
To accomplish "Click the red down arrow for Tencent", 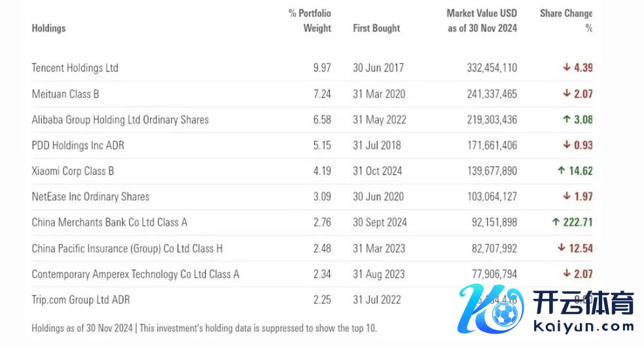I will (567, 67).
